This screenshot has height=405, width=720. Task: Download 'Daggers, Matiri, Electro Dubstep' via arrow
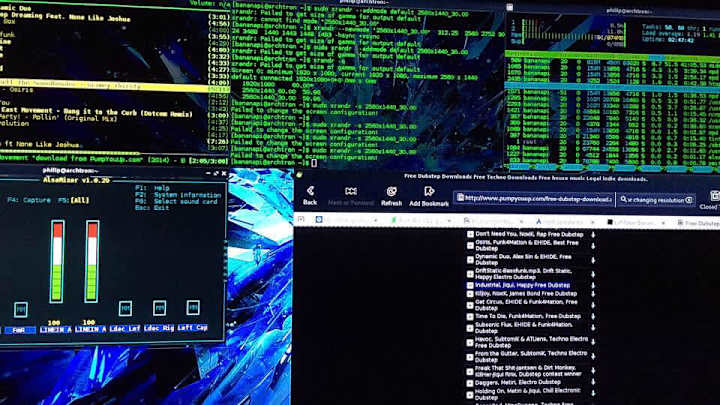[x=593, y=382]
